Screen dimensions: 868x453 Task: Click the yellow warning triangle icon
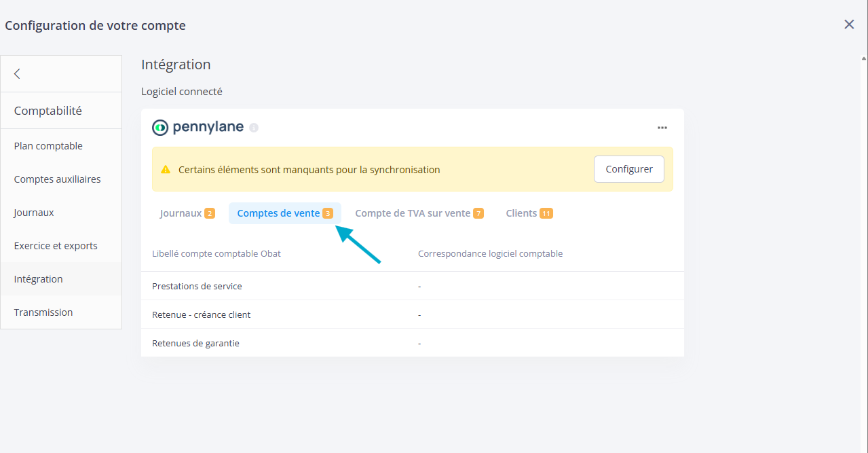(x=165, y=170)
